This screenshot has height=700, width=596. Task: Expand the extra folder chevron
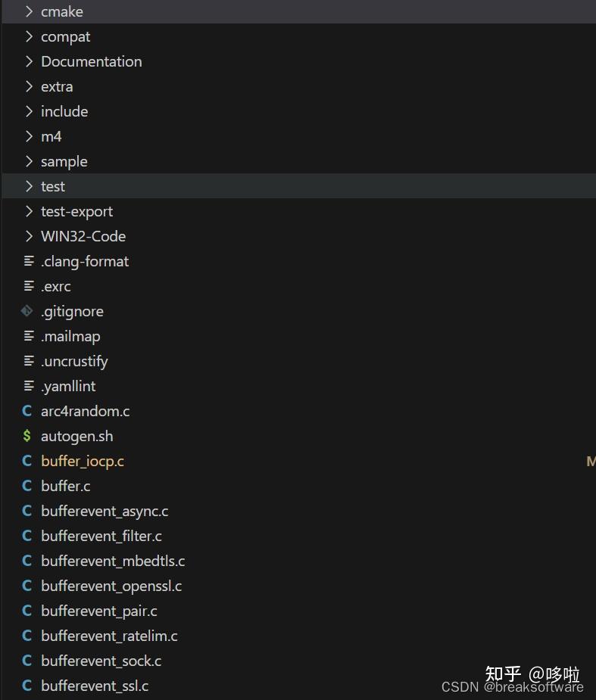(29, 86)
